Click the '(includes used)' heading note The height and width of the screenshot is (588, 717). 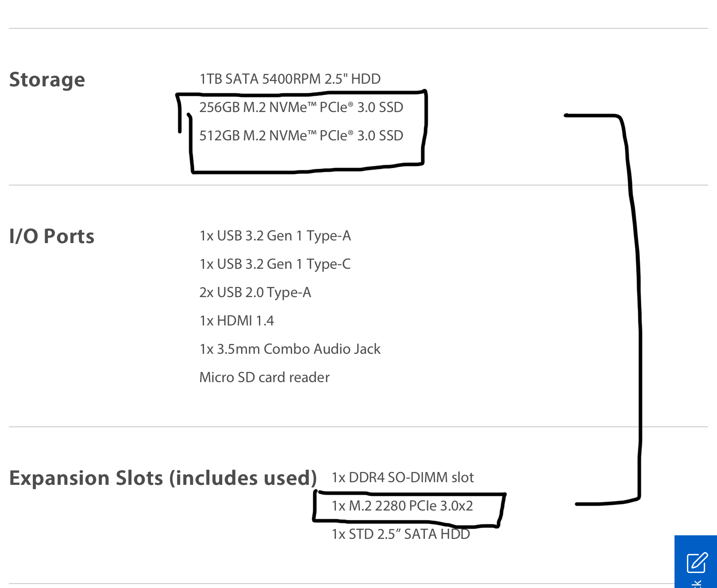coord(243,478)
